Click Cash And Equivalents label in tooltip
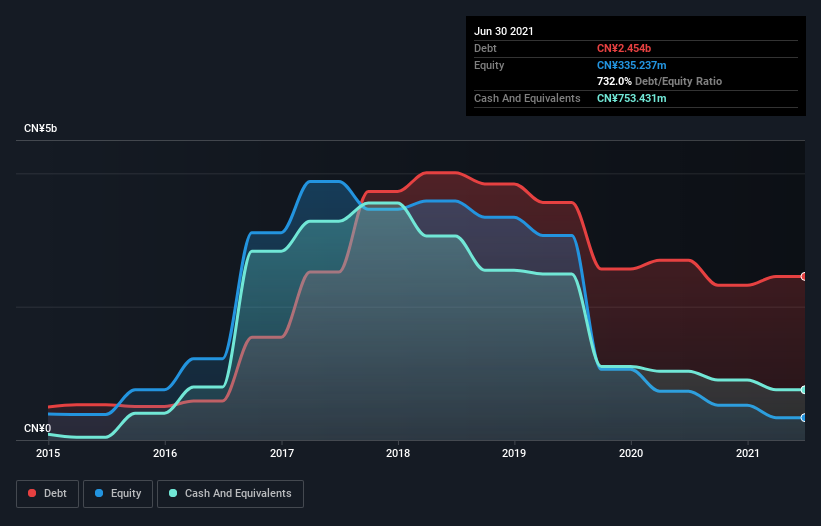This screenshot has height=526, width=821. pyautogui.click(x=527, y=98)
